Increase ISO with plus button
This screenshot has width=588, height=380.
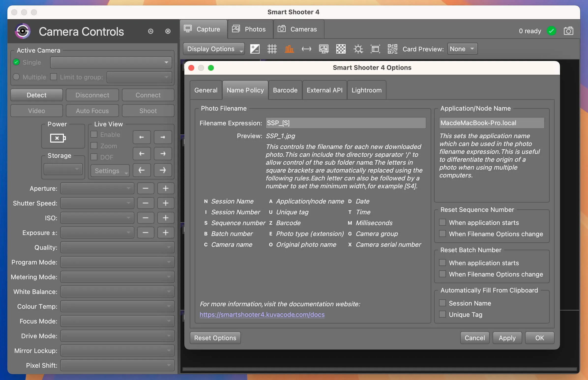[166, 218]
